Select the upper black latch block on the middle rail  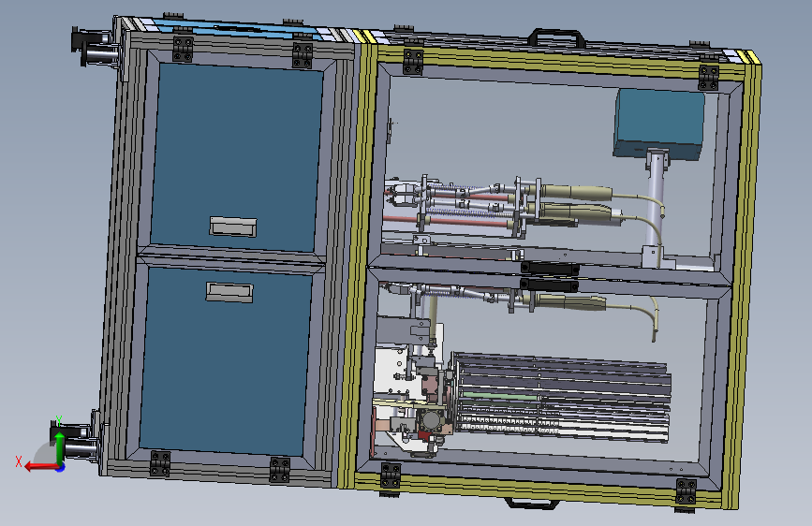click(550, 269)
